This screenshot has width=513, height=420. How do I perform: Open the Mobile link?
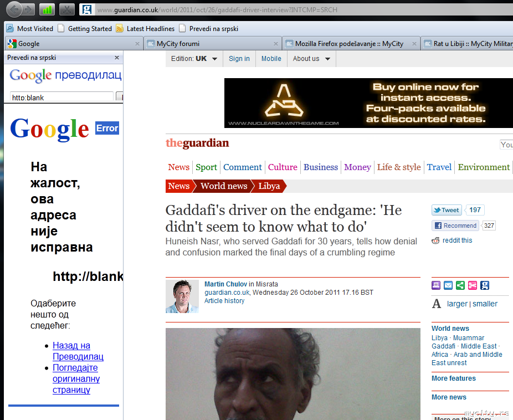coord(271,59)
